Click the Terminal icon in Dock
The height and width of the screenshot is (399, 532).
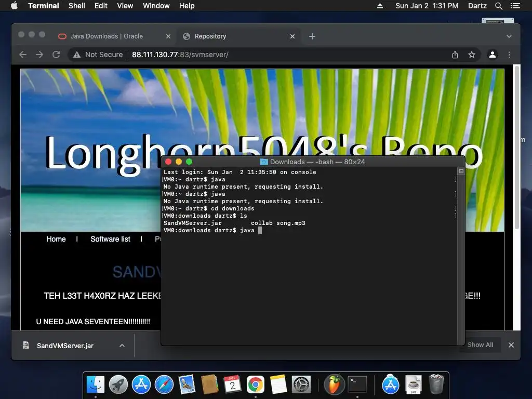coord(357,384)
